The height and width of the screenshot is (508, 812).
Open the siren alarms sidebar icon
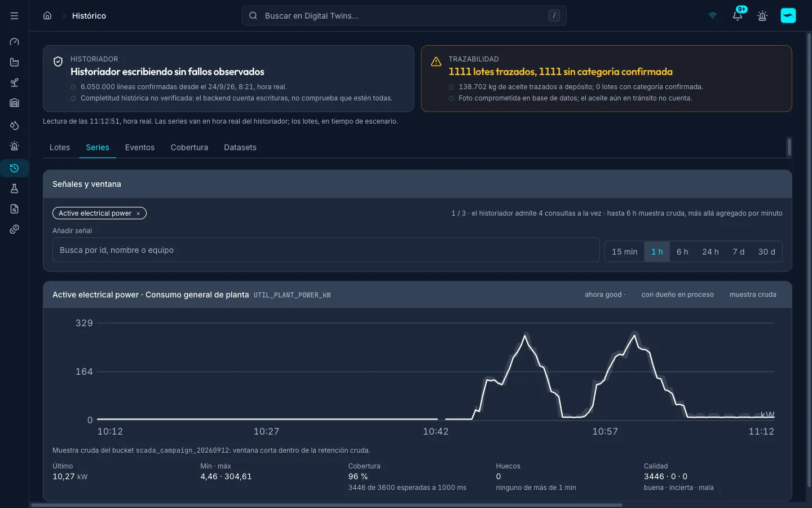[15, 146]
